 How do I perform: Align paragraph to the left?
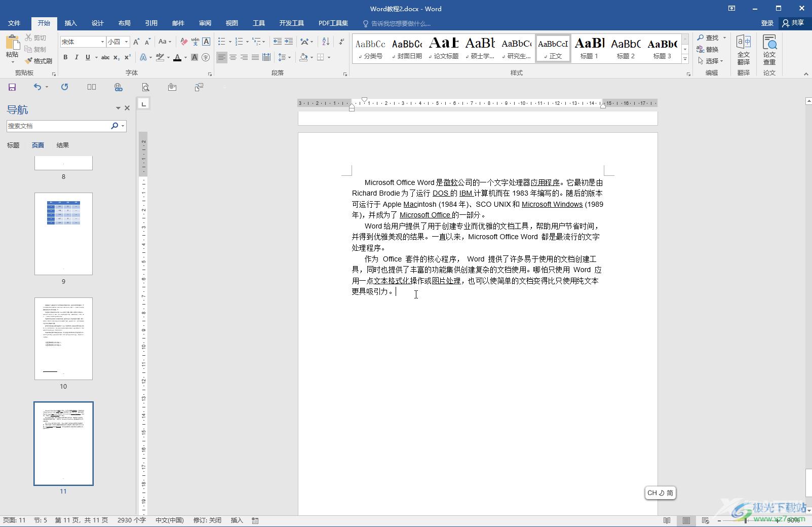click(222, 57)
